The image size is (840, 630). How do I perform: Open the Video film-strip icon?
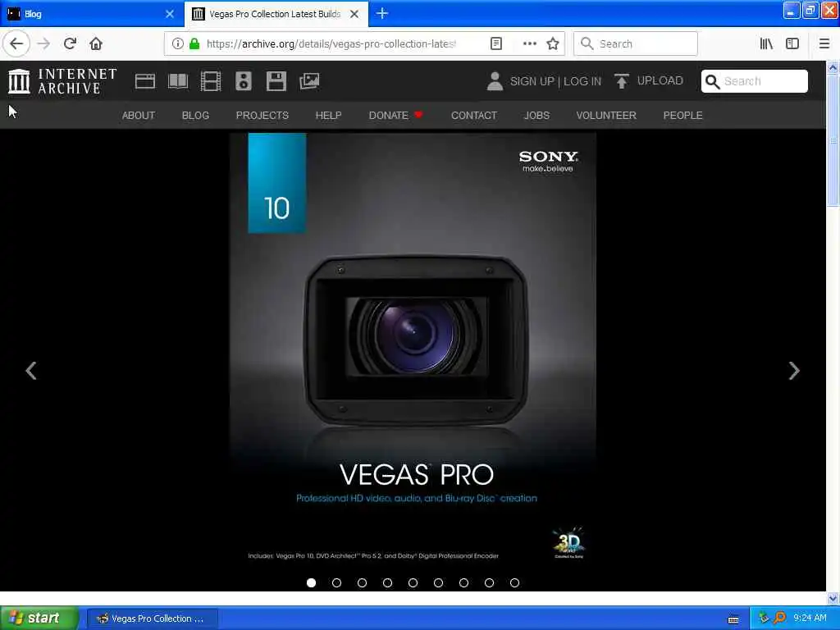click(211, 81)
